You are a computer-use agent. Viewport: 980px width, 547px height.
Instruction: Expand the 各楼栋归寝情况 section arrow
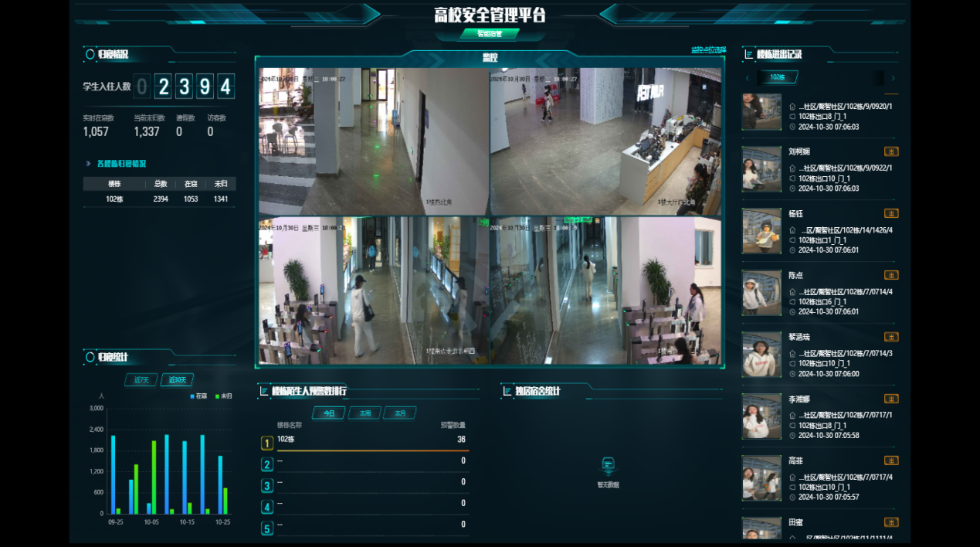pyautogui.click(x=89, y=164)
